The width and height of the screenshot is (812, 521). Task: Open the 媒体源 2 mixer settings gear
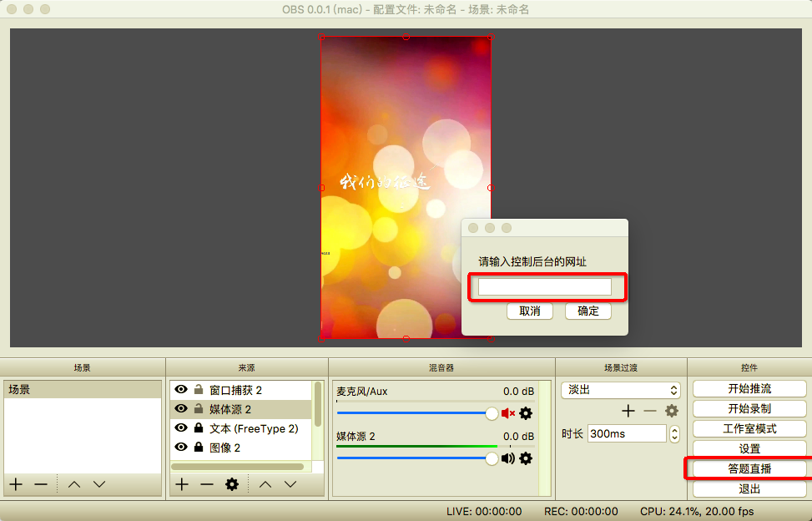[x=526, y=458]
